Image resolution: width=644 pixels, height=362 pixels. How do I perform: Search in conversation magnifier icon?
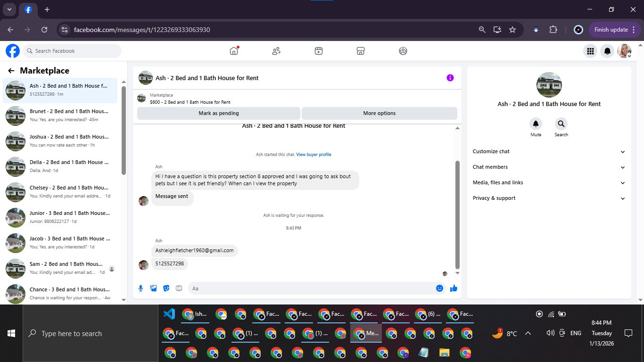(x=561, y=124)
